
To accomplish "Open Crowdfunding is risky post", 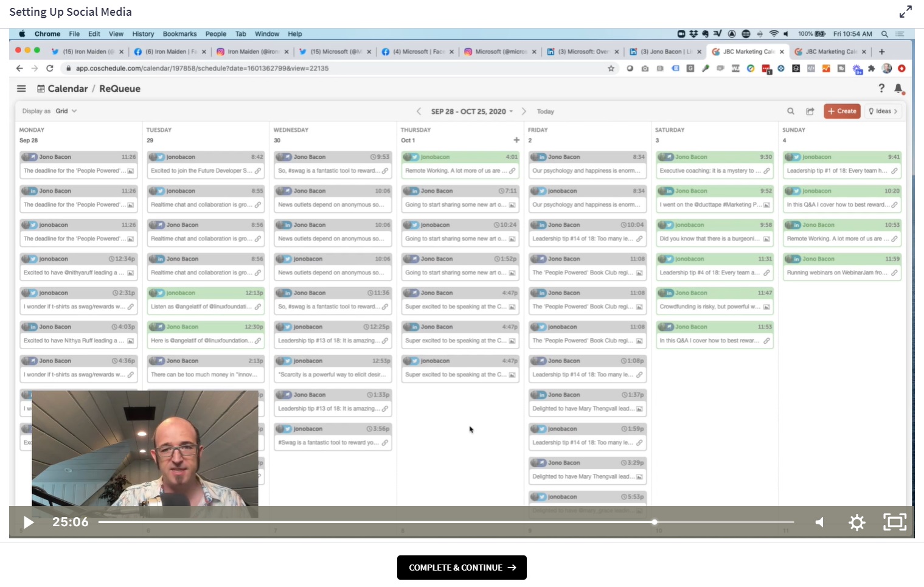I will pyautogui.click(x=715, y=300).
